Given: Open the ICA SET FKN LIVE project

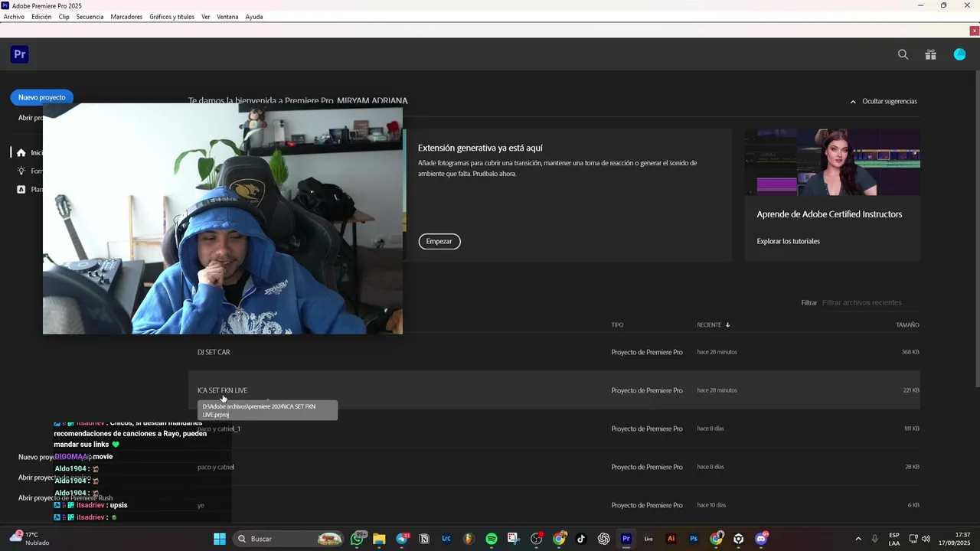Looking at the screenshot, I should pyautogui.click(x=554, y=390).
